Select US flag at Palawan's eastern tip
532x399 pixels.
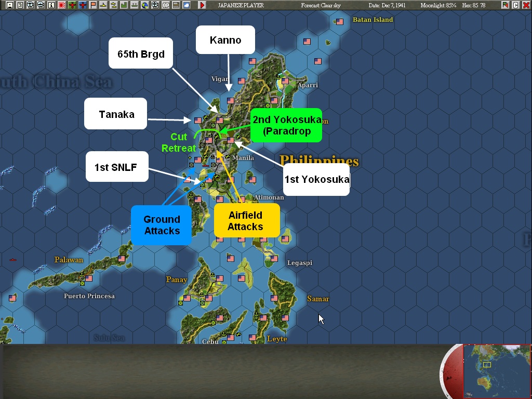coord(122,259)
